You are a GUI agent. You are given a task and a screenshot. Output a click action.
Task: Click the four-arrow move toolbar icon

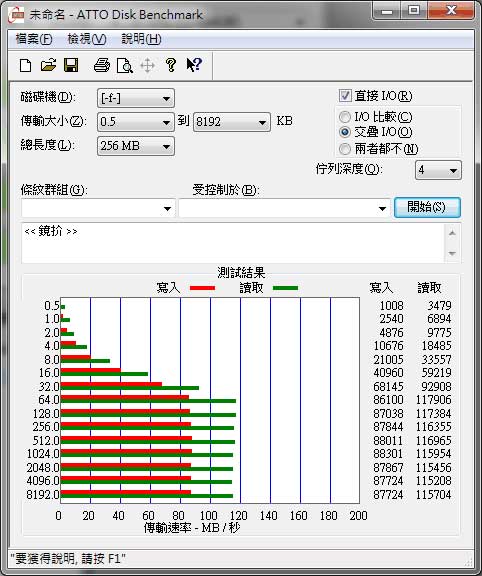point(147,66)
